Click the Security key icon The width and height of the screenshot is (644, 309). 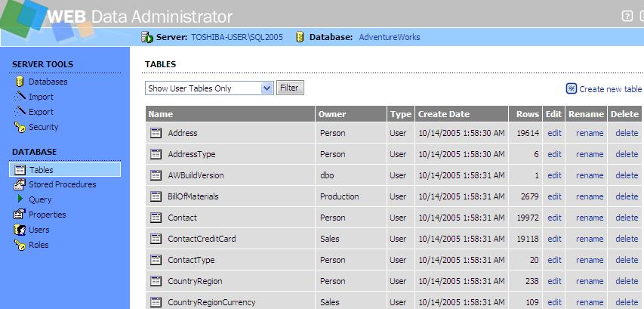pos(20,127)
